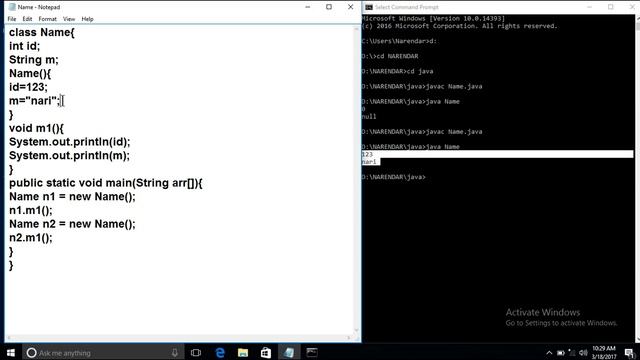
Task: Click the Notepad icon in title bar
Action: click(x=12, y=7)
